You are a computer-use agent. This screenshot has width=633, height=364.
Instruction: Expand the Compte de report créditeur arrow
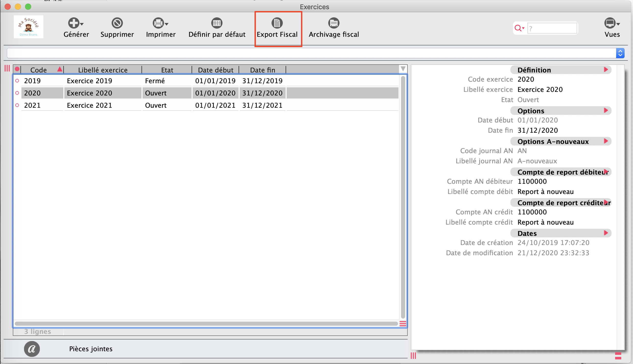pyautogui.click(x=606, y=202)
